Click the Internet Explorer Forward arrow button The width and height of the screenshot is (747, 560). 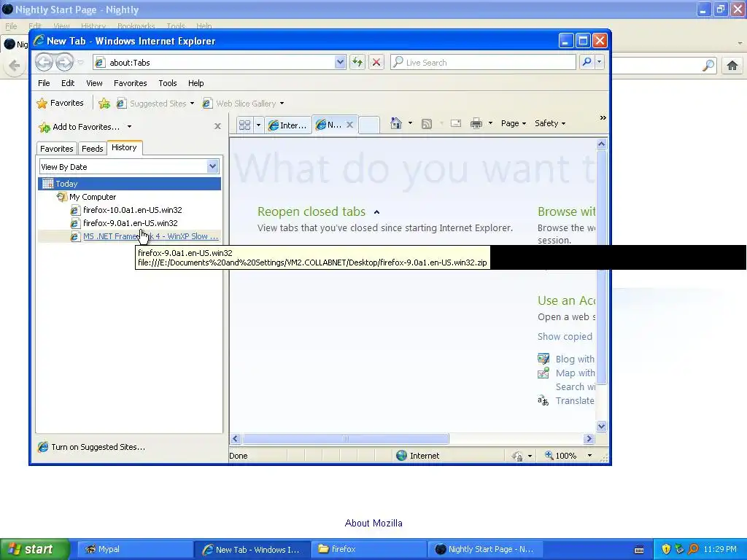[64, 63]
